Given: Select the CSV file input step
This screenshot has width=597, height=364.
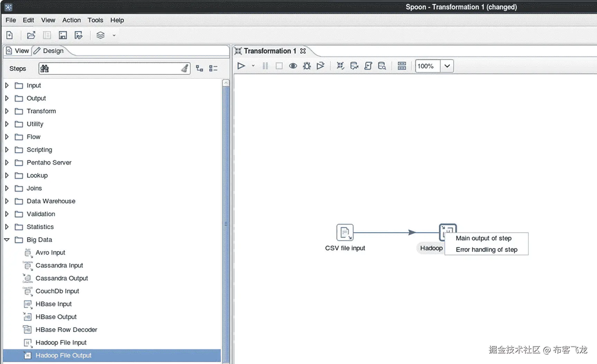Looking at the screenshot, I should pyautogui.click(x=345, y=232).
